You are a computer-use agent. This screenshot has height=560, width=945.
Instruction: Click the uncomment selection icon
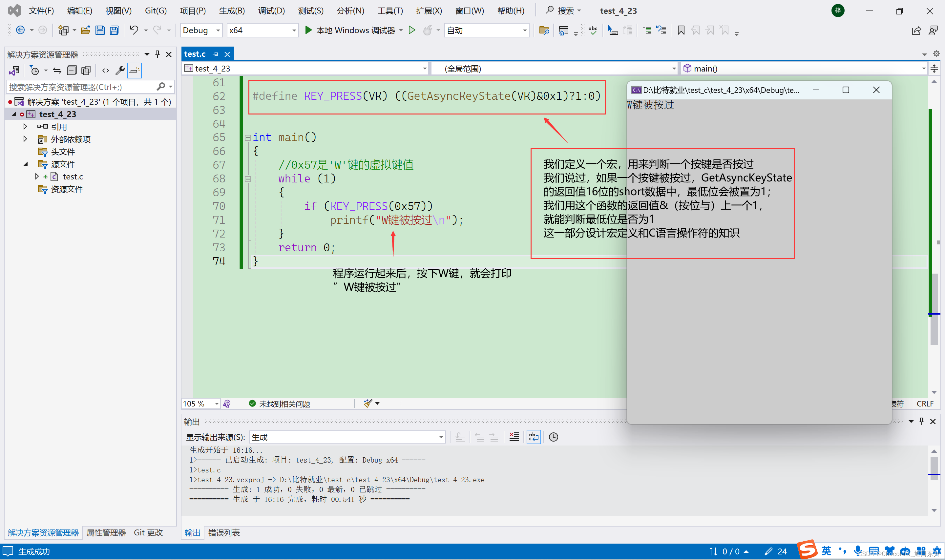[661, 30]
